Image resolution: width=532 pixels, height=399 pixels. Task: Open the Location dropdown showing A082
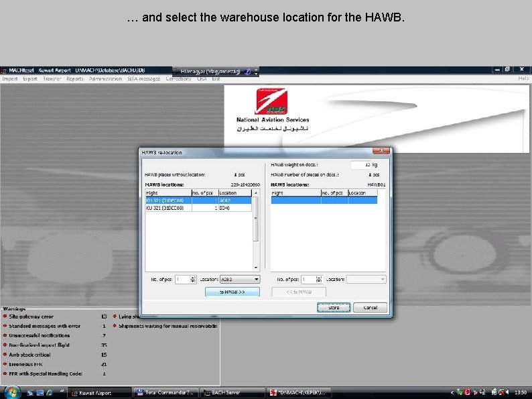[240, 279]
